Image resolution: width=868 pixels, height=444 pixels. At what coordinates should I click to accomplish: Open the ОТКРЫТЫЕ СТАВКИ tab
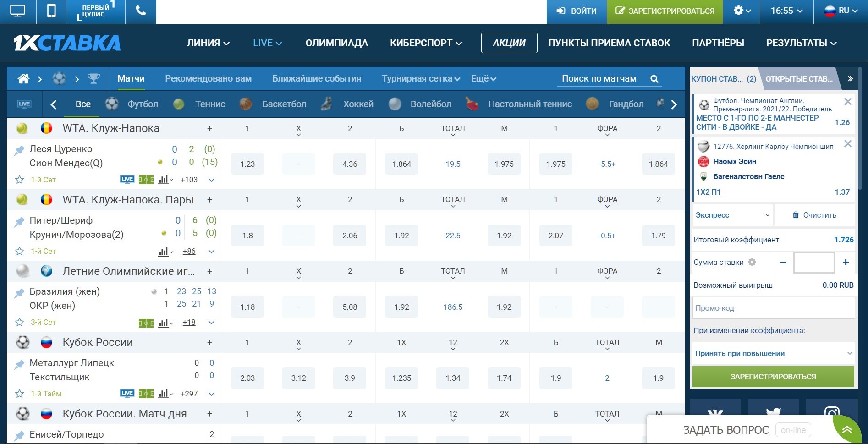(x=799, y=79)
